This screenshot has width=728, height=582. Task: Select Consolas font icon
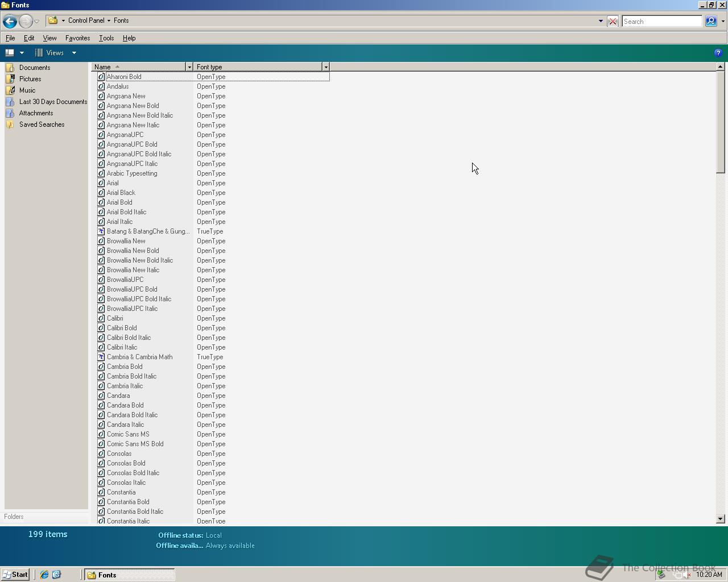pyautogui.click(x=101, y=454)
